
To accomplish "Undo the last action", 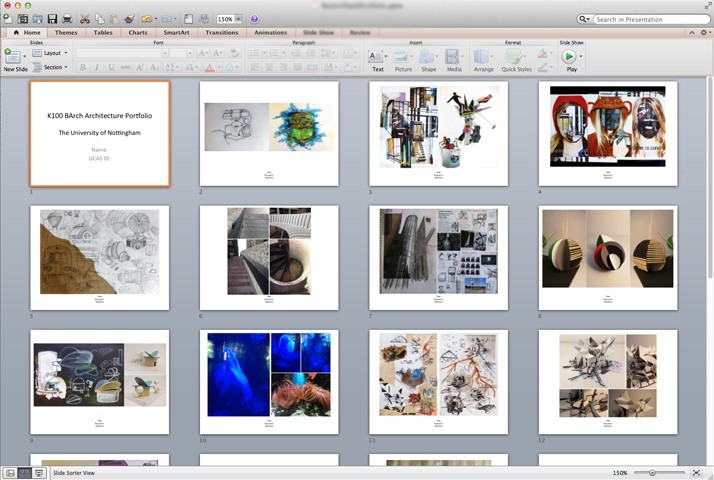I will click(146, 19).
